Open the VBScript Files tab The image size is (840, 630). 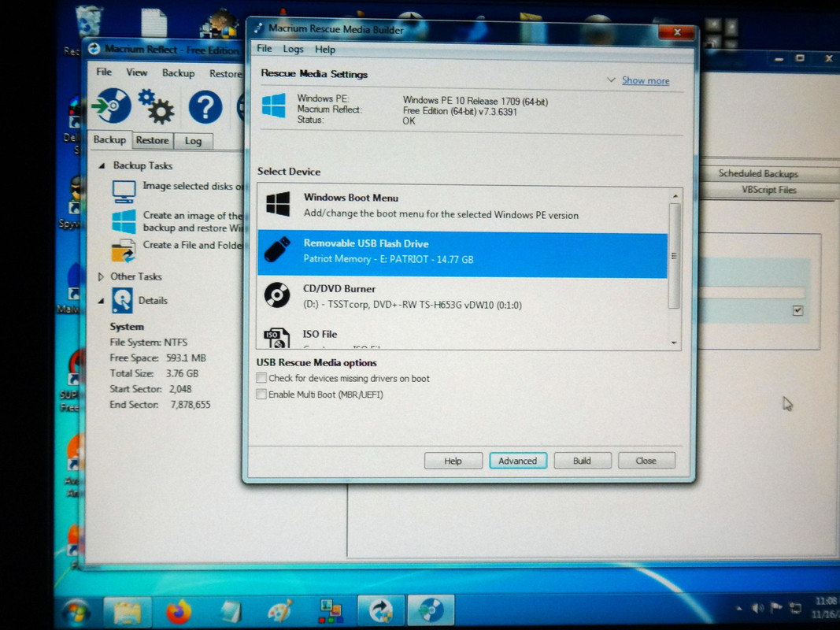pyautogui.click(x=768, y=190)
